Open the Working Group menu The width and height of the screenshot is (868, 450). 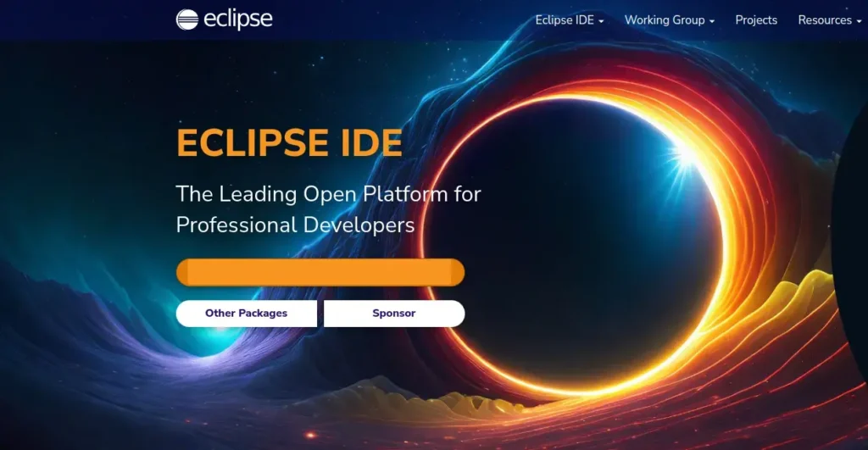(664, 20)
